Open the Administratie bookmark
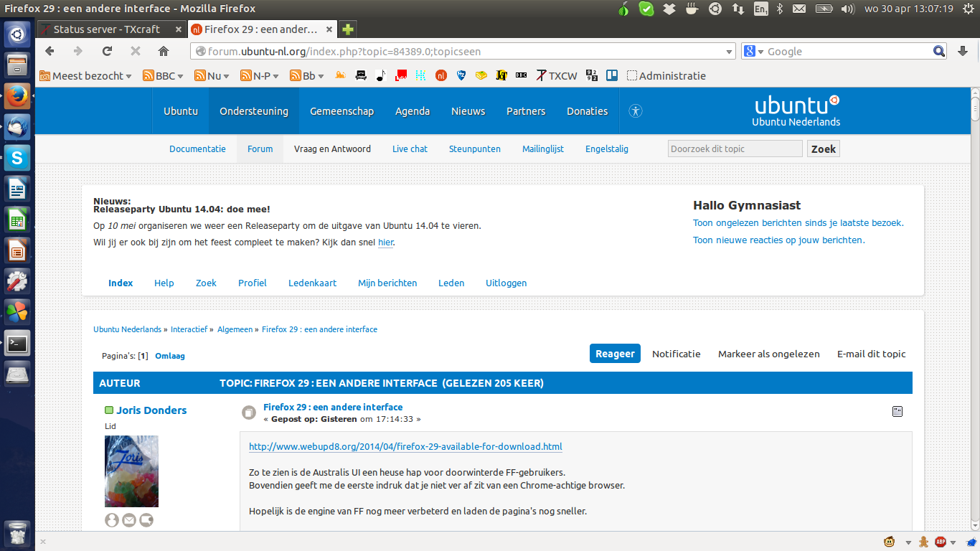 coord(666,75)
